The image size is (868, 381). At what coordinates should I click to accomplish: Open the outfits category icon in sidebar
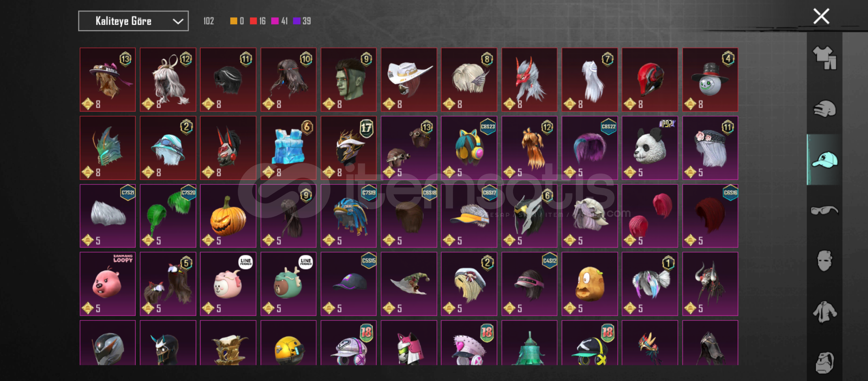point(825,58)
